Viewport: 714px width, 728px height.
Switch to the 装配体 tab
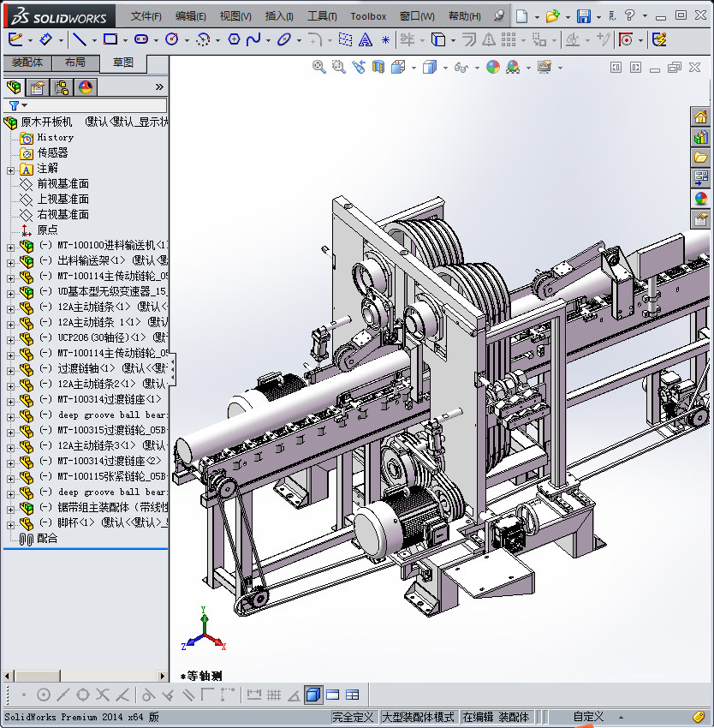27,63
